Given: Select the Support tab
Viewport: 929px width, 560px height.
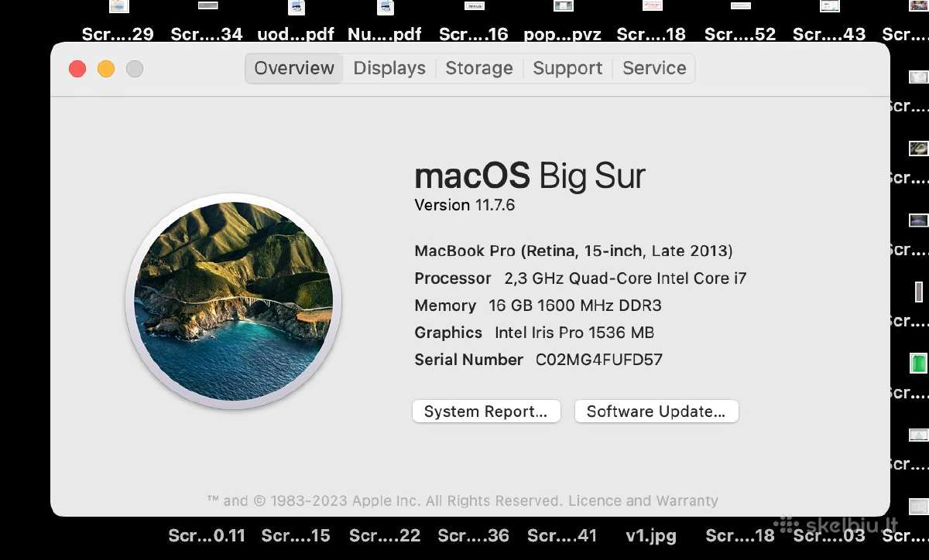Looking at the screenshot, I should tap(567, 68).
